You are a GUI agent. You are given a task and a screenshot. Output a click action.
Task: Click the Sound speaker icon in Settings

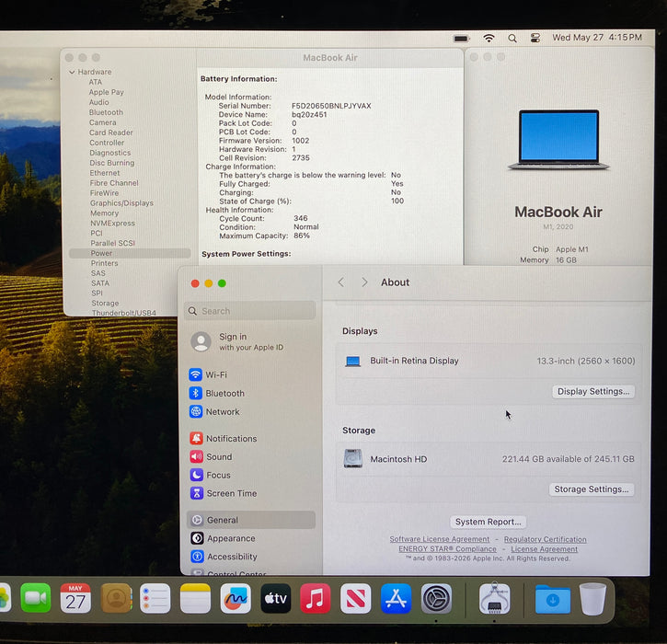(197, 456)
